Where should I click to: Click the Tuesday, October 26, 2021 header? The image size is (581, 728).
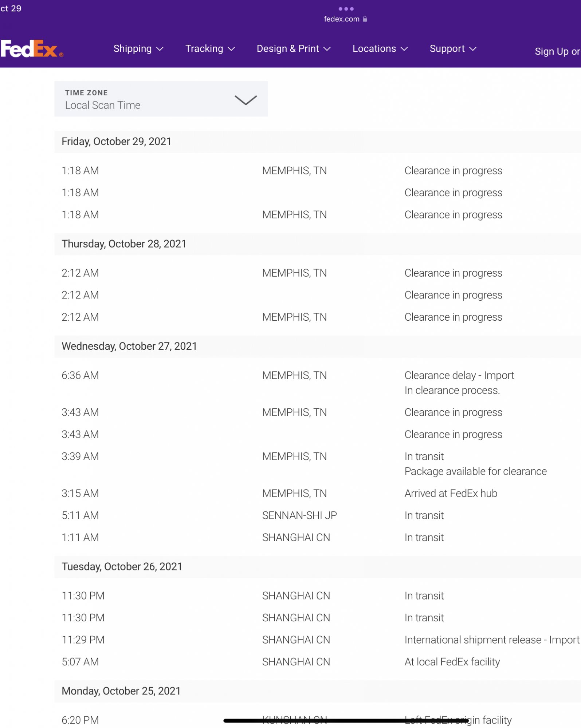coord(122,567)
